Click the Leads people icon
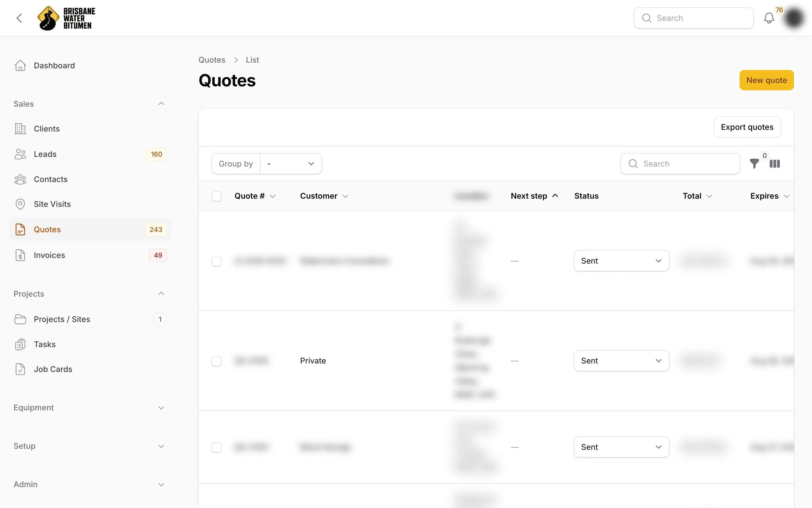812x508 pixels. click(20, 154)
